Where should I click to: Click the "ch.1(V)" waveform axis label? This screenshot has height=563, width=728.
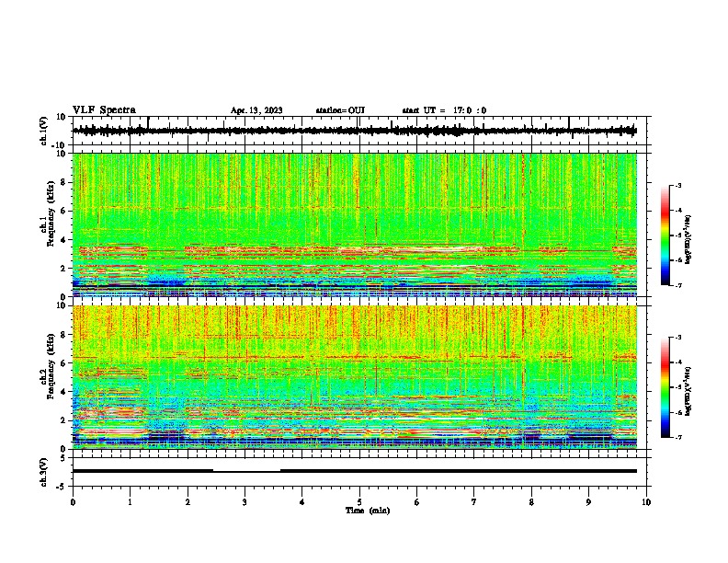tap(44, 131)
